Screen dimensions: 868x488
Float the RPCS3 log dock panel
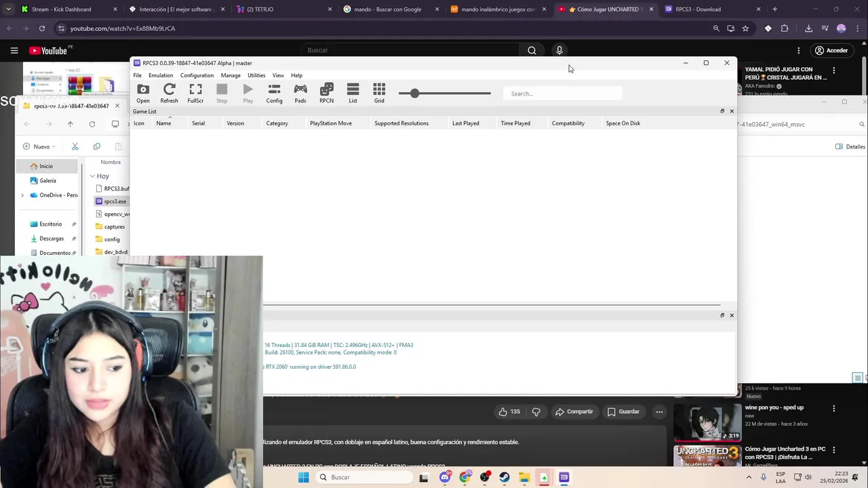tap(722, 315)
